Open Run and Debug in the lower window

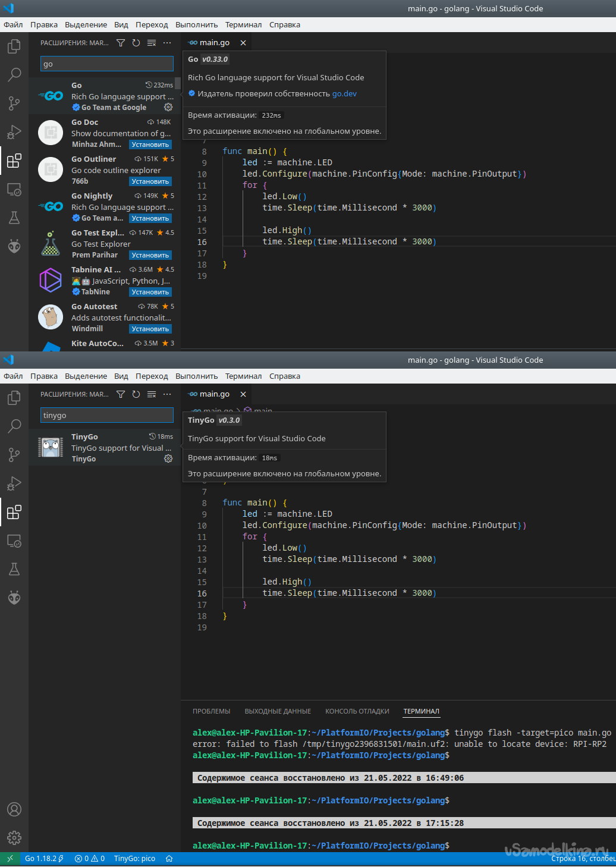click(x=14, y=483)
